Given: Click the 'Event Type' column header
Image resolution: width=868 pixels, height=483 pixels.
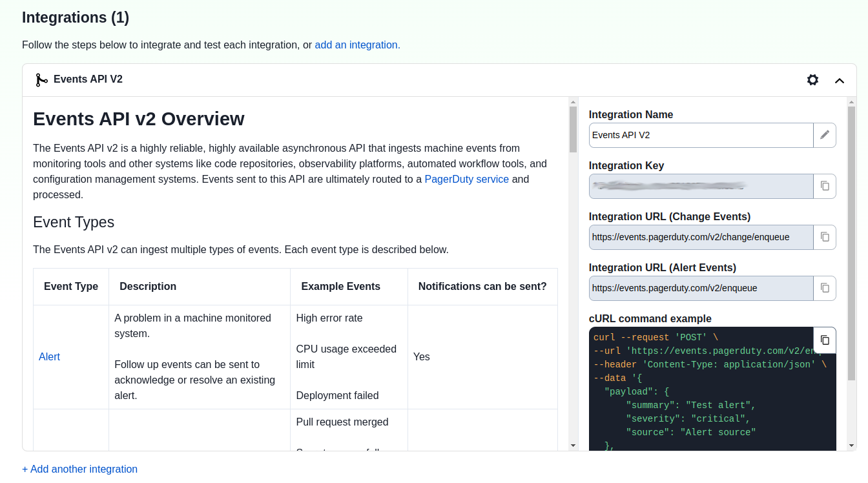Looking at the screenshot, I should click(x=71, y=287).
